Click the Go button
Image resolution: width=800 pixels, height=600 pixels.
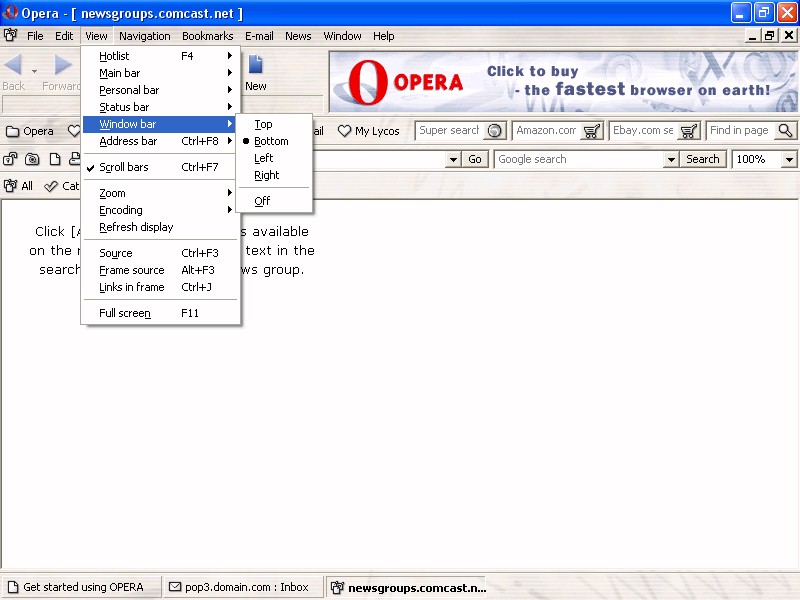475,159
